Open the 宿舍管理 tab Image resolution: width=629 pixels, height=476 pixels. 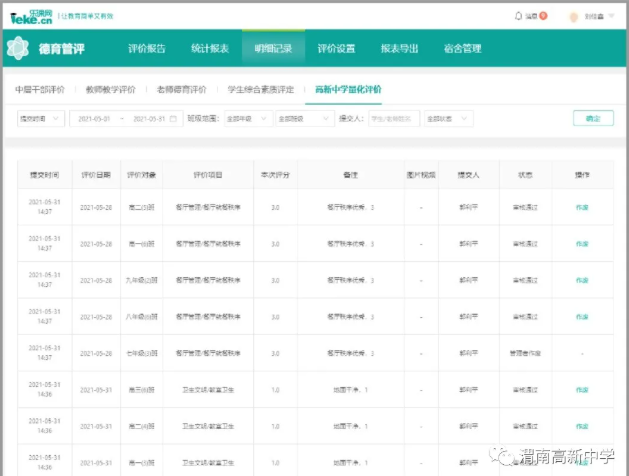pyautogui.click(x=463, y=49)
